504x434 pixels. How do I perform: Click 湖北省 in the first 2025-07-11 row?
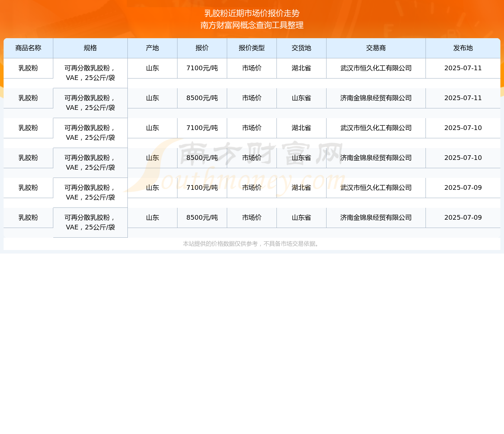(x=302, y=68)
